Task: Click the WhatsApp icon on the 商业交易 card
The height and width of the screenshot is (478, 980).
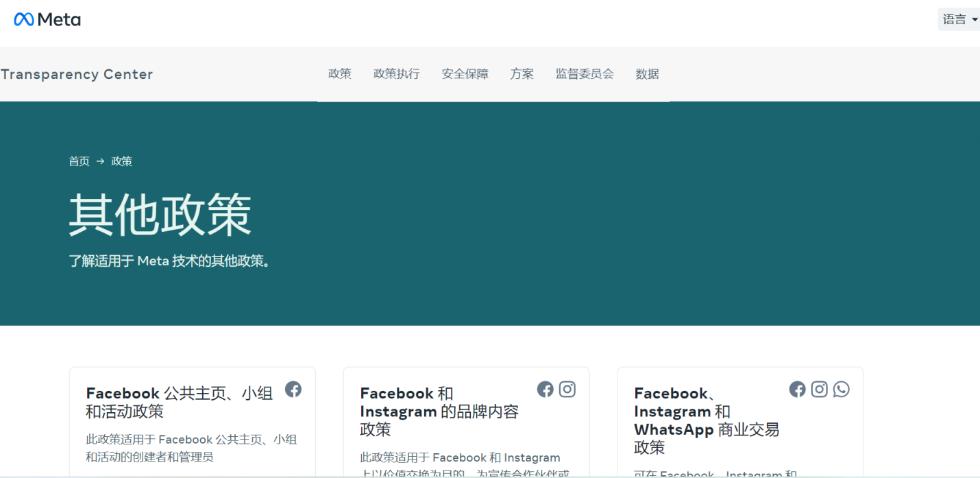Action: coord(841,389)
